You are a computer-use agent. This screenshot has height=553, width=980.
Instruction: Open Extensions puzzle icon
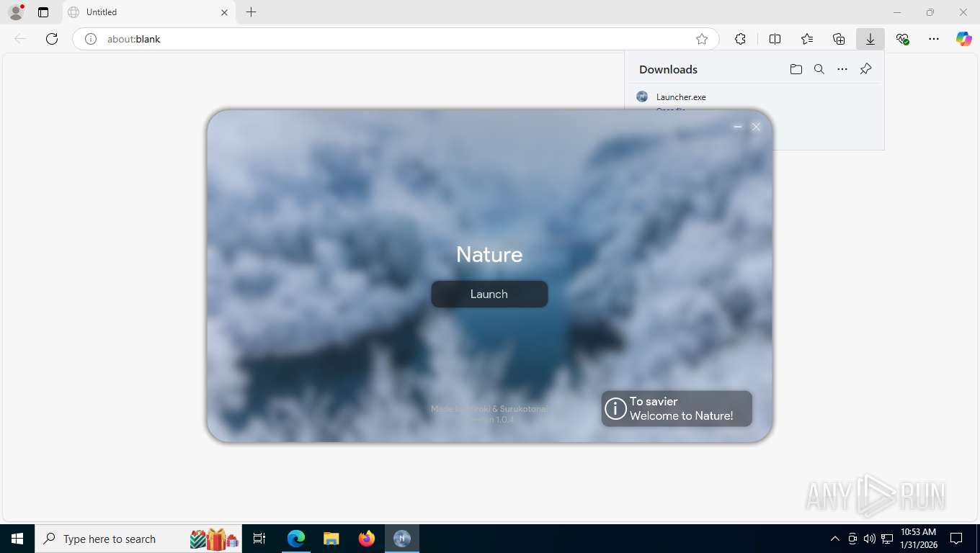coord(740,39)
